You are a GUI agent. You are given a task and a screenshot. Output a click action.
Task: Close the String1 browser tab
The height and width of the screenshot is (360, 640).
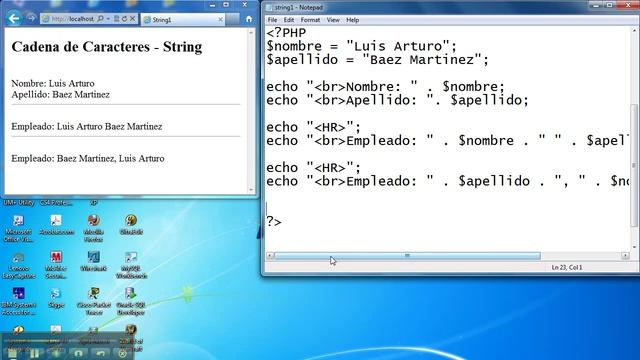point(220,20)
